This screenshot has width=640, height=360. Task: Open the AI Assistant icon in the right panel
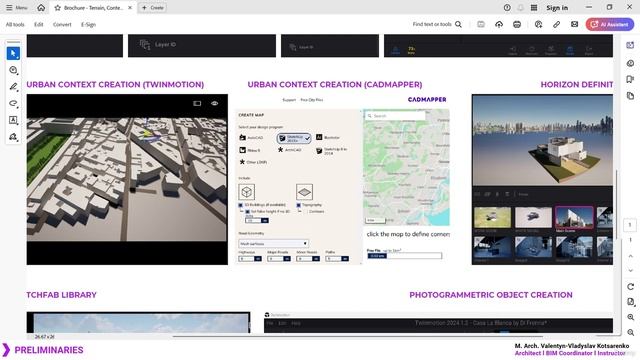tap(631, 45)
